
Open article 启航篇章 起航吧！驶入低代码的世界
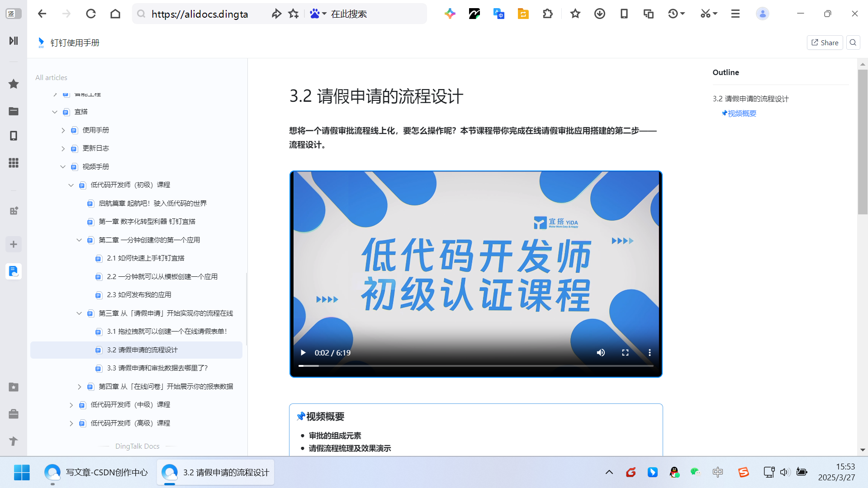pyautogui.click(x=152, y=204)
